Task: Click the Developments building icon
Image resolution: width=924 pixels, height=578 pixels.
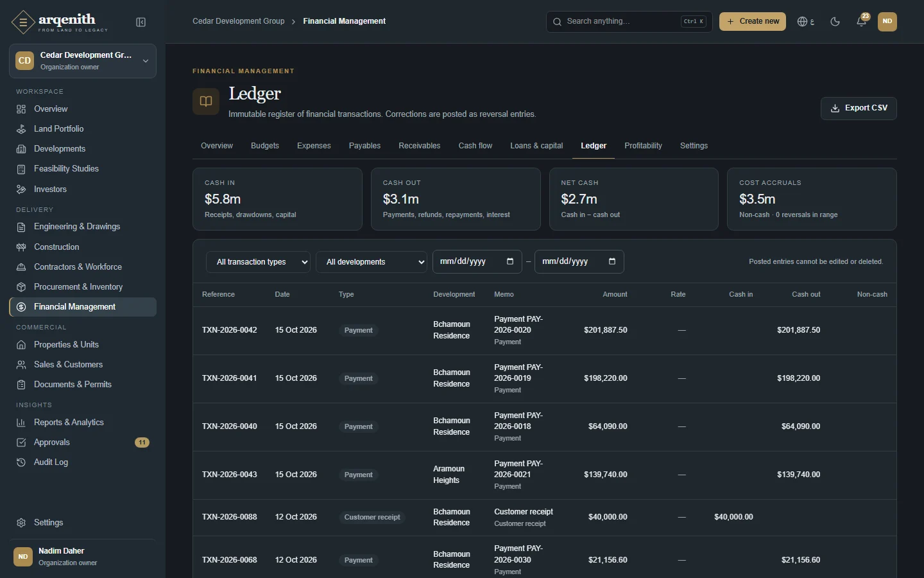Action: (21, 149)
